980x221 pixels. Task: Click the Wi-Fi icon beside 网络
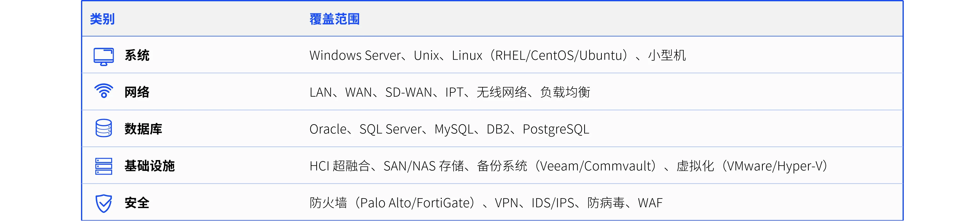pos(103,91)
